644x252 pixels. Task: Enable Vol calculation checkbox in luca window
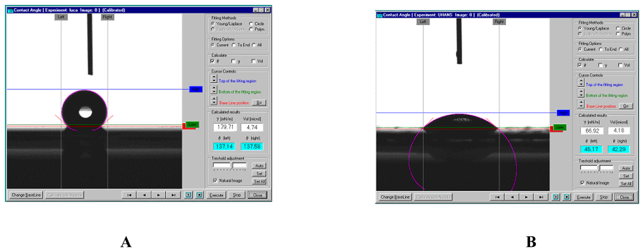tap(253, 61)
